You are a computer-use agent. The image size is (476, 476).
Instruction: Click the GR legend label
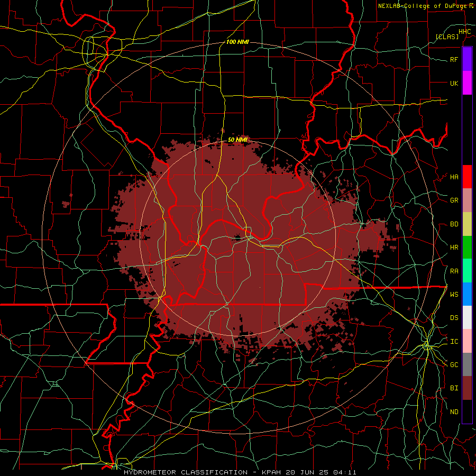point(454,200)
